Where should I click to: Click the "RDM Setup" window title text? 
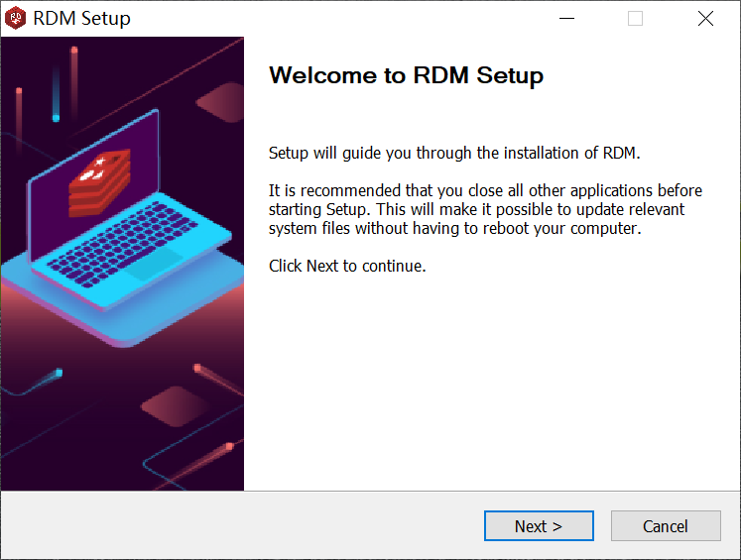tap(81, 19)
